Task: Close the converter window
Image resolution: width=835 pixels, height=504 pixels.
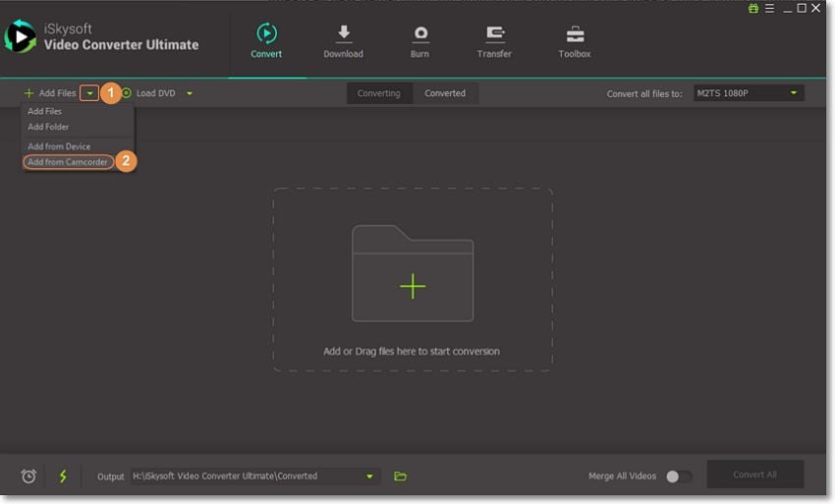Action: [815, 8]
